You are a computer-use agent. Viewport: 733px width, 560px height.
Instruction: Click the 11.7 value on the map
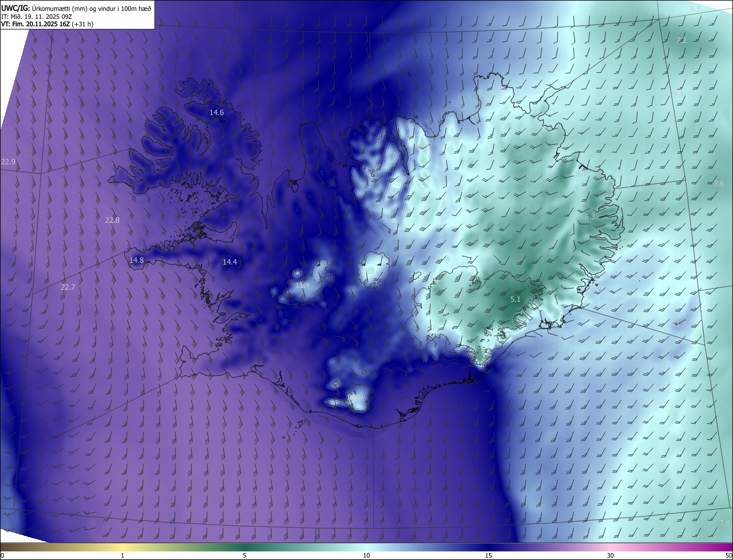click(x=679, y=324)
